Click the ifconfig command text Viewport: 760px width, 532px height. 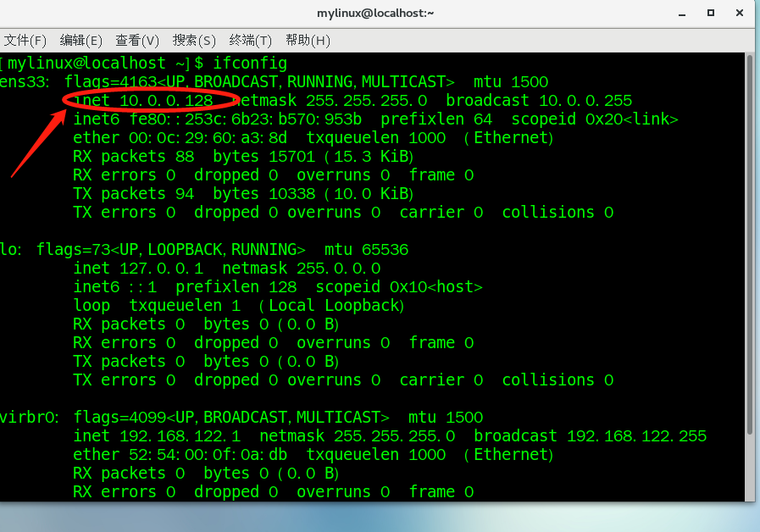[x=250, y=64]
